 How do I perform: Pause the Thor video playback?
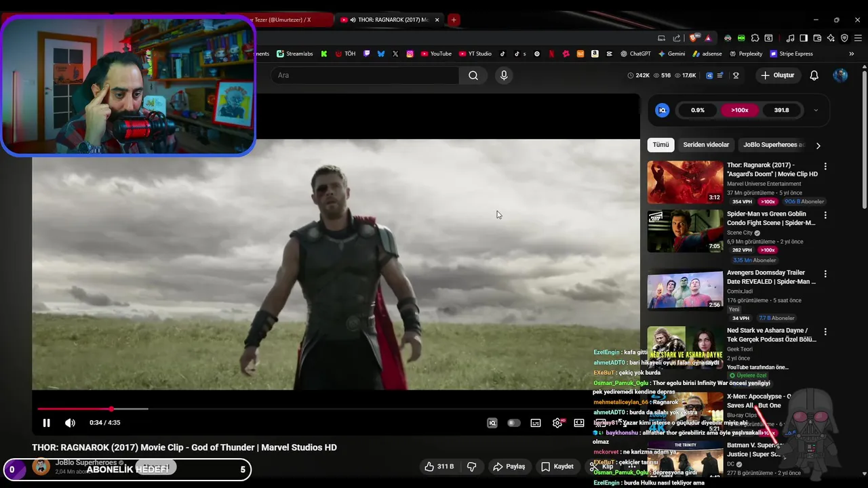click(46, 423)
